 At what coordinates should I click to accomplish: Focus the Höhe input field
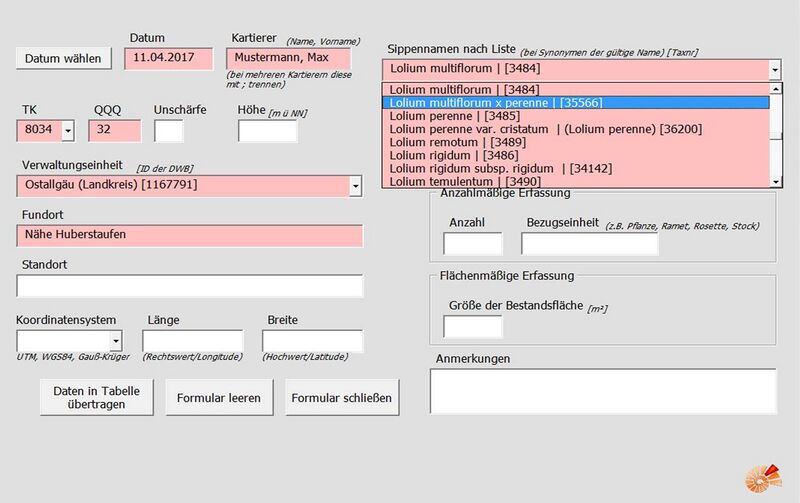click(267, 131)
